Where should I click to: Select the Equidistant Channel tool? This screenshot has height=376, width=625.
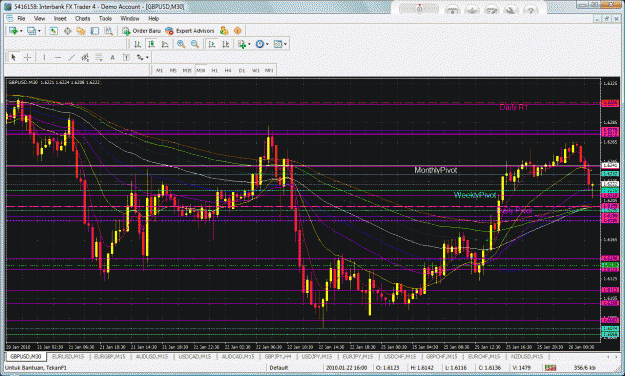[85, 57]
